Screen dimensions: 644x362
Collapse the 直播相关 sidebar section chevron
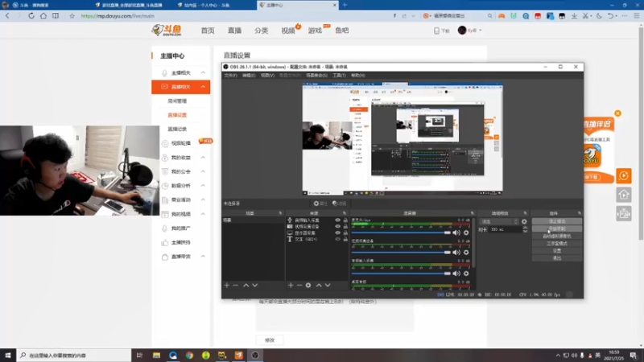coord(203,87)
